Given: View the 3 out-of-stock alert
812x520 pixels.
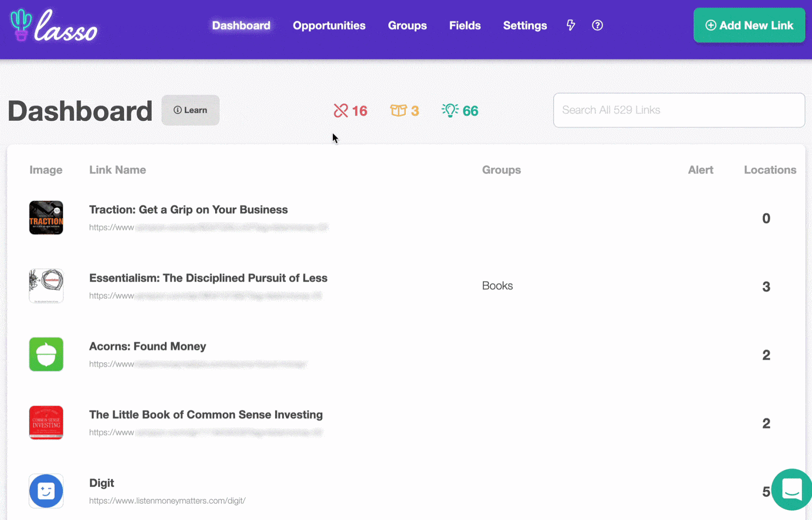Looking at the screenshot, I should pyautogui.click(x=404, y=111).
